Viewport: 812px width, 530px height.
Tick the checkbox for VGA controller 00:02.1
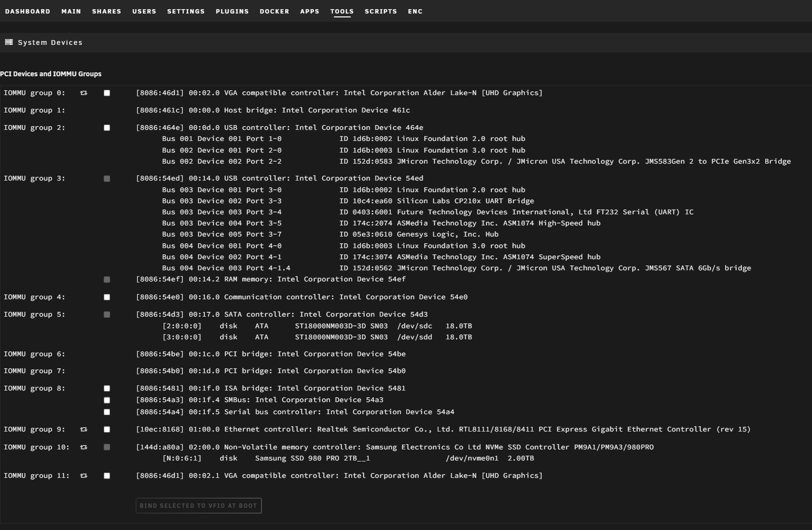(107, 476)
